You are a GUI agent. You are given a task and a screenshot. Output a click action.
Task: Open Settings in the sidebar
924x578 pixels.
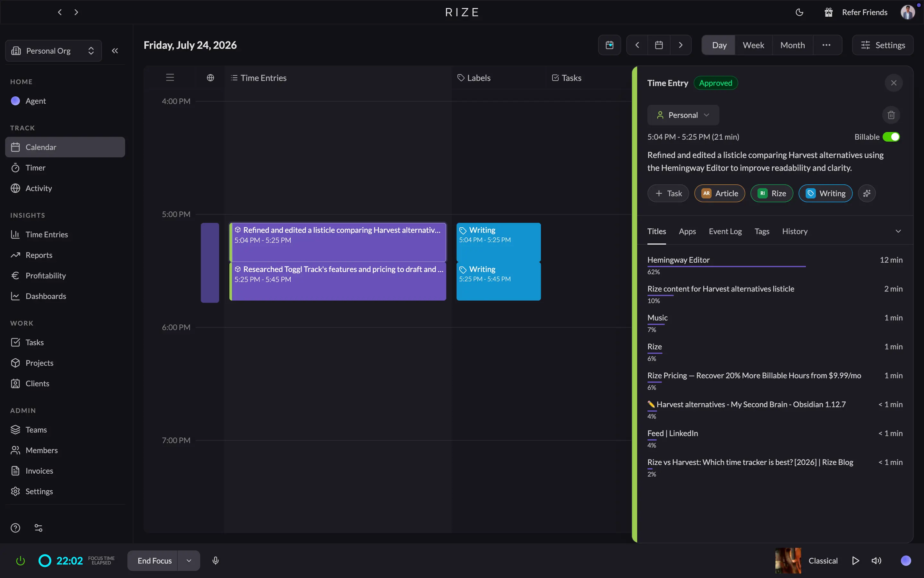point(65,492)
